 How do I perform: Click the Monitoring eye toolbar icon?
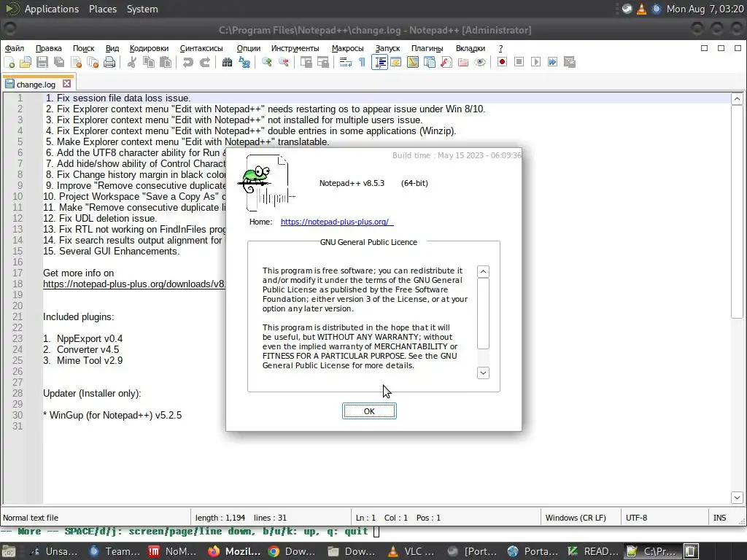pos(480,62)
